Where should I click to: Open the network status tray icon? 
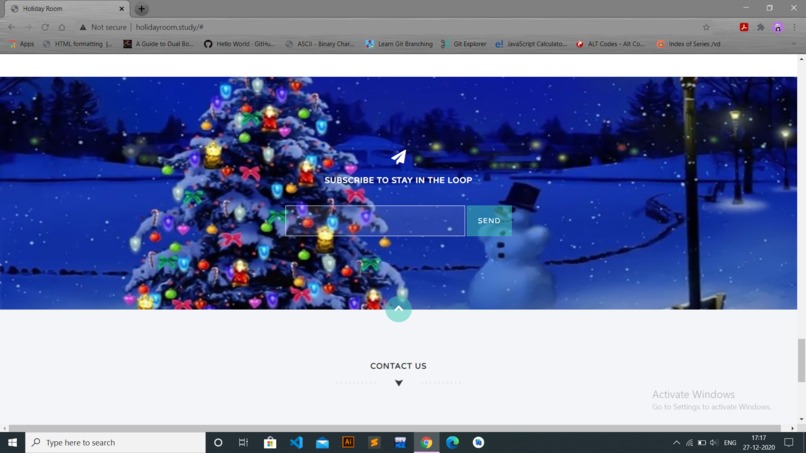pos(689,442)
